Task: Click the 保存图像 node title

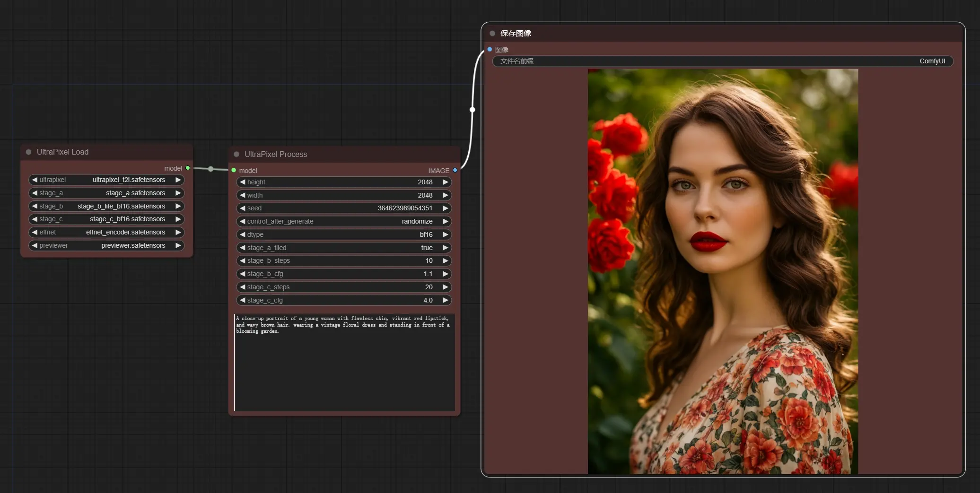Action: [x=516, y=33]
